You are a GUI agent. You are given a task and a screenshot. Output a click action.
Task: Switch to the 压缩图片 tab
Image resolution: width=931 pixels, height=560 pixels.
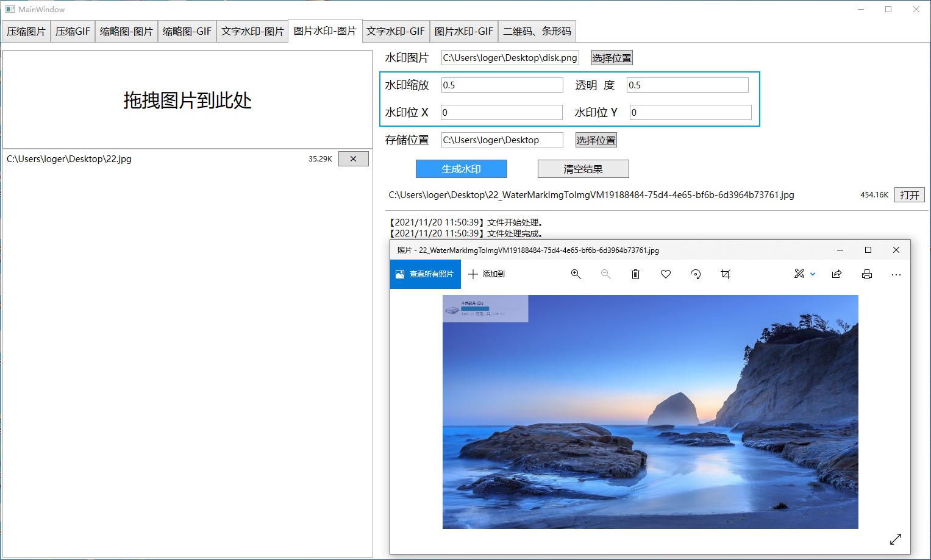[26, 31]
